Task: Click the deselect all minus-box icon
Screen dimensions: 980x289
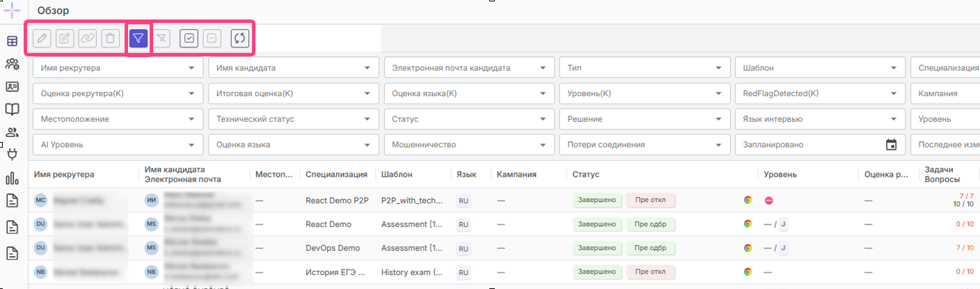Action: coord(212,38)
